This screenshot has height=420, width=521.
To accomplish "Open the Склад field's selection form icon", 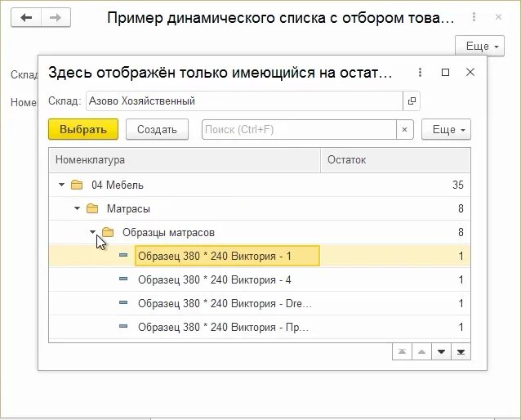I will pos(412,101).
